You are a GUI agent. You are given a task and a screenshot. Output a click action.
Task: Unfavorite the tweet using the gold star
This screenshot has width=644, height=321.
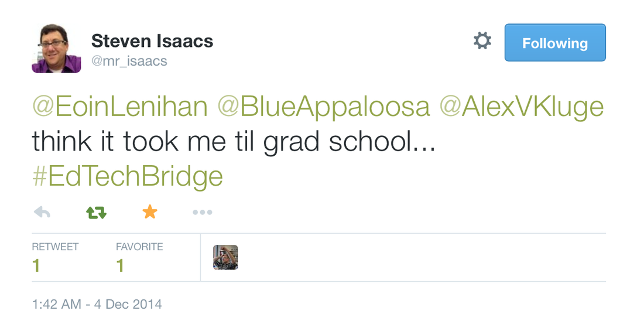150,212
